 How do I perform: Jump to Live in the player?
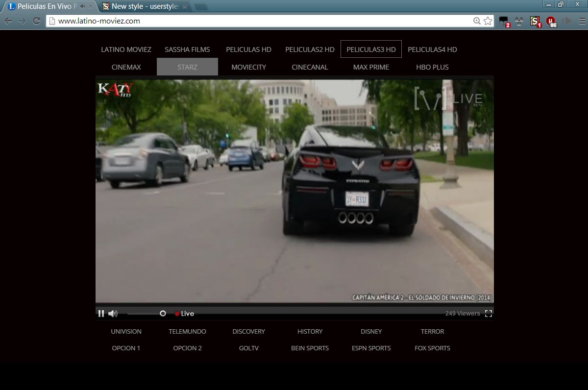pos(184,314)
